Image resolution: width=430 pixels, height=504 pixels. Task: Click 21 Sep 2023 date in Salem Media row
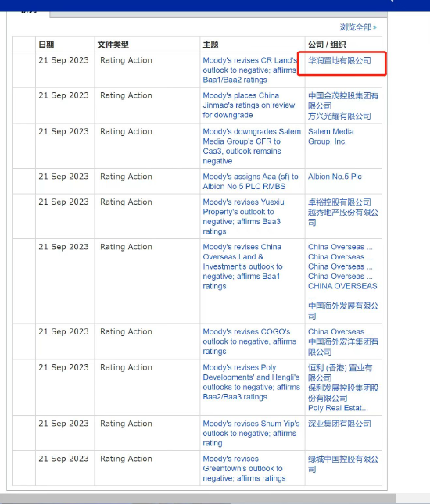63,131
